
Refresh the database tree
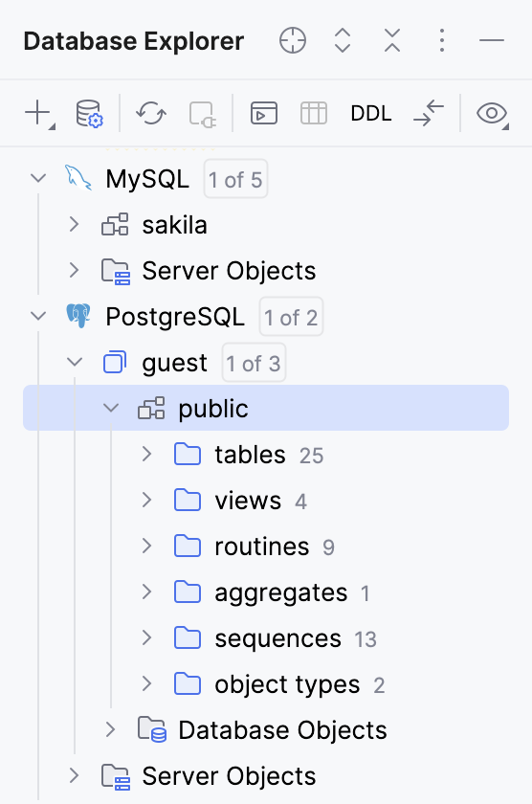click(x=151, y=113)
